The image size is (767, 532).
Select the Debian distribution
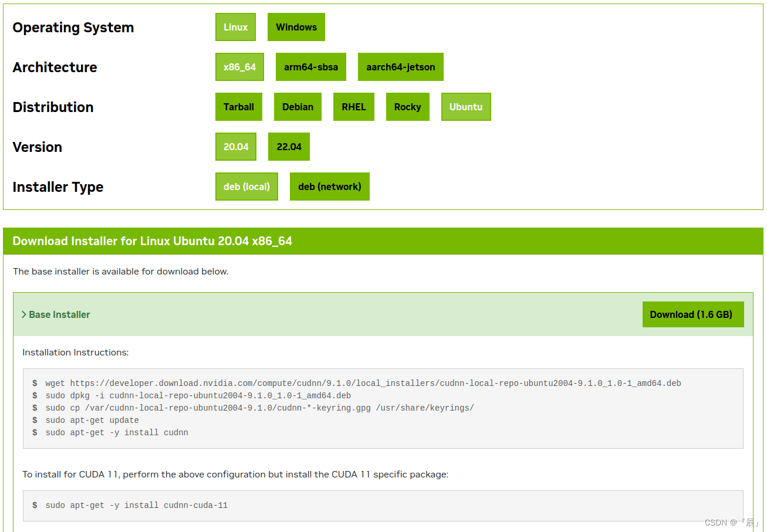click(x=298, y=106)
